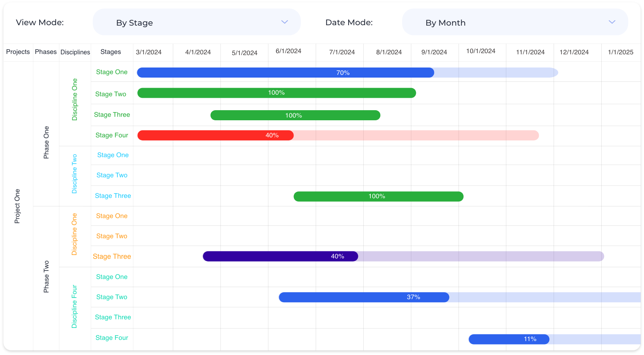Click the orange Discipline One label
The width and height of the screenshot is (644, 355).
click(x=75, y=234)
